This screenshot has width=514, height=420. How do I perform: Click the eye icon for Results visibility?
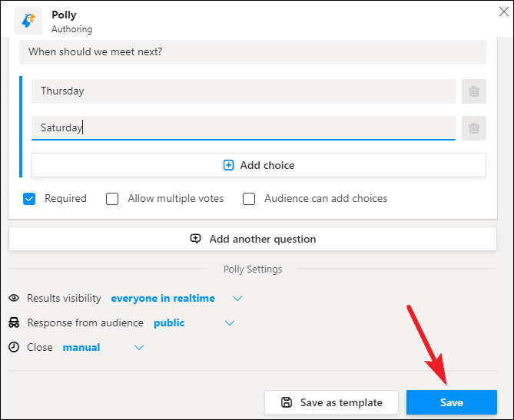(14, 298)
